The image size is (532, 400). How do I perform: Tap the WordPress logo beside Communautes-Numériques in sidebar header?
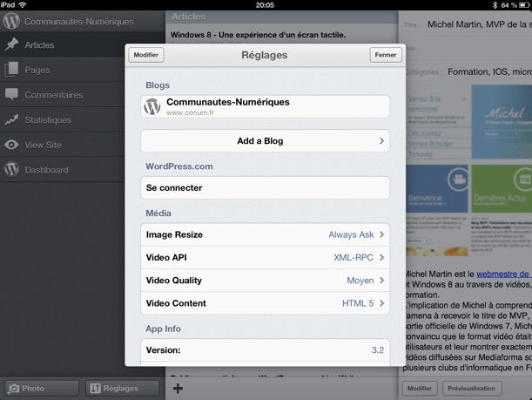pyautogui.click(x=11, y=21)
